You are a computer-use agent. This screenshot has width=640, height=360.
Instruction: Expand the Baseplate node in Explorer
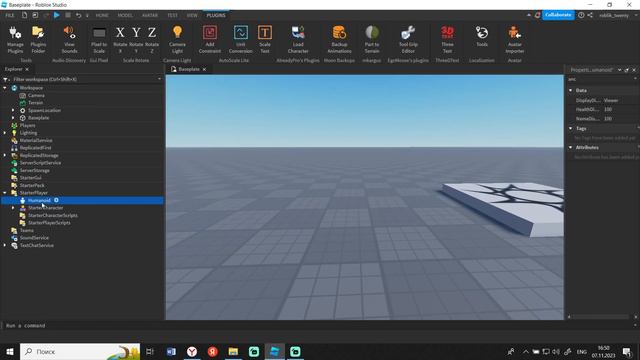tap(13, 118)
